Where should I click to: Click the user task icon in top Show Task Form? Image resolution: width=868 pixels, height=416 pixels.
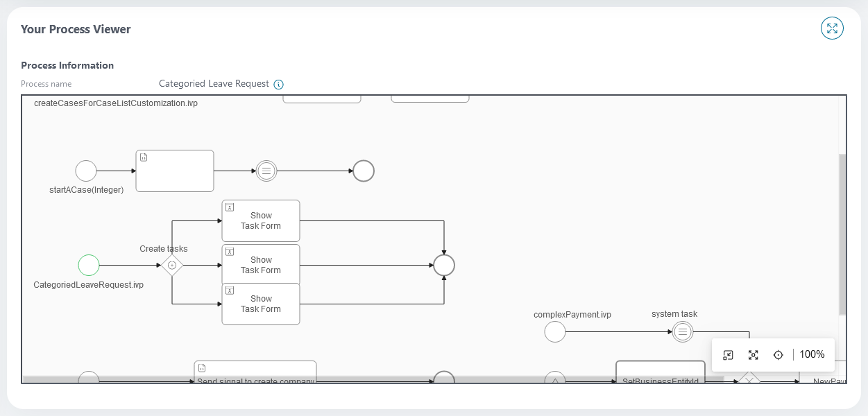pyautogui.click(x=230, y=207)
